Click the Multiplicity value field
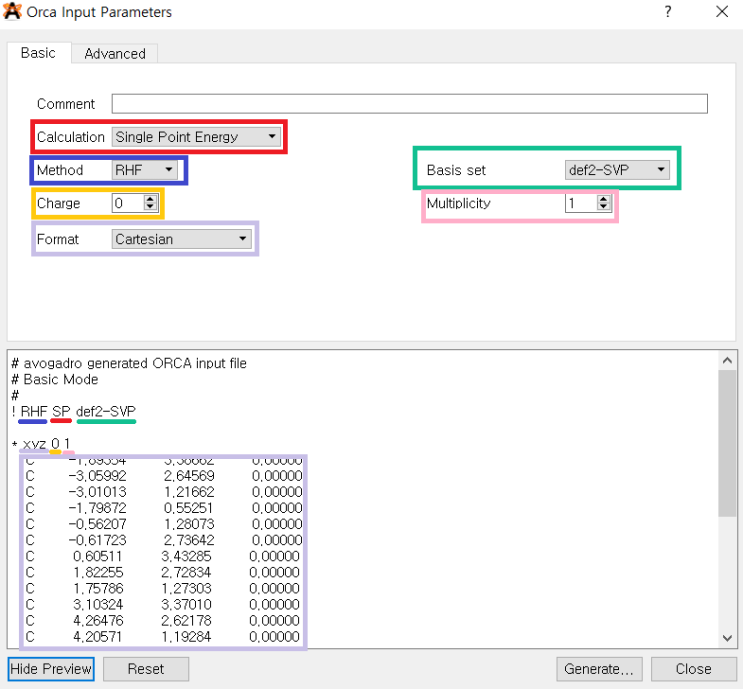The image size is (743, 689). 581,203
